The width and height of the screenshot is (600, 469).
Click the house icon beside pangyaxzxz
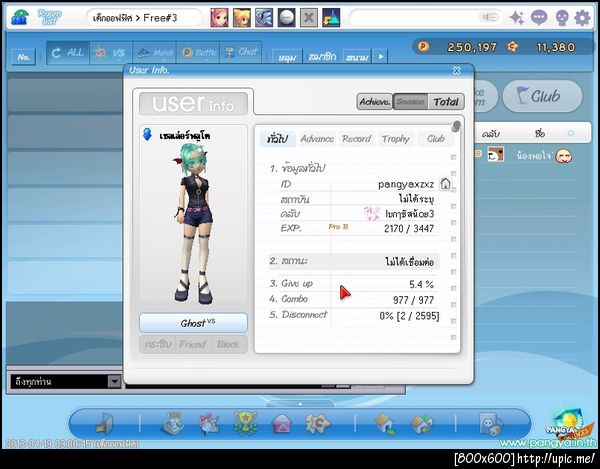pyautogui.click(x=445, y=184)
